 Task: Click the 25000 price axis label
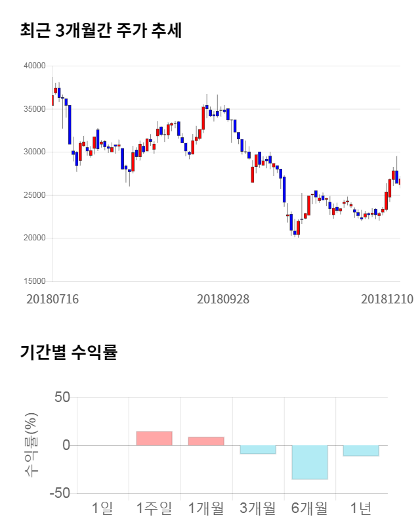(x=34, y=195)
